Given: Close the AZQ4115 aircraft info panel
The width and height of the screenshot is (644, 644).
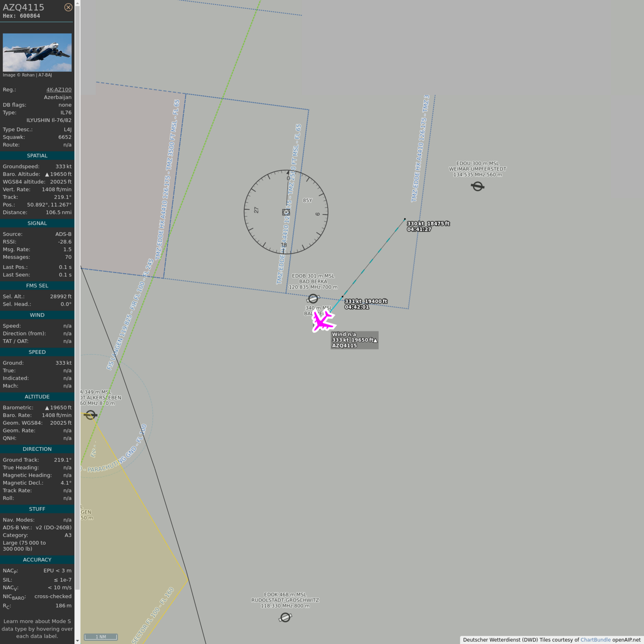Looking at the screenshot, I should pyautogui.click(x=68, y=7).
